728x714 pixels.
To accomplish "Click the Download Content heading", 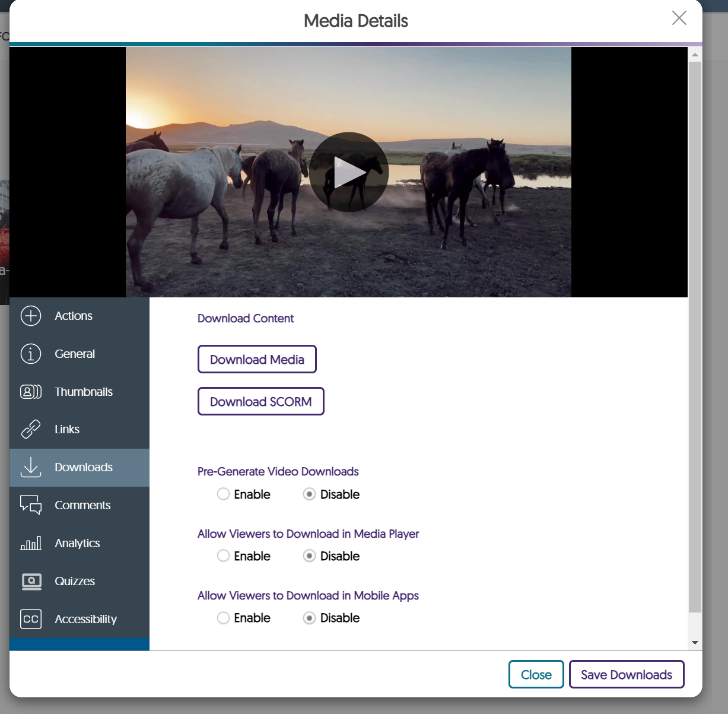I will coord(246,318).
